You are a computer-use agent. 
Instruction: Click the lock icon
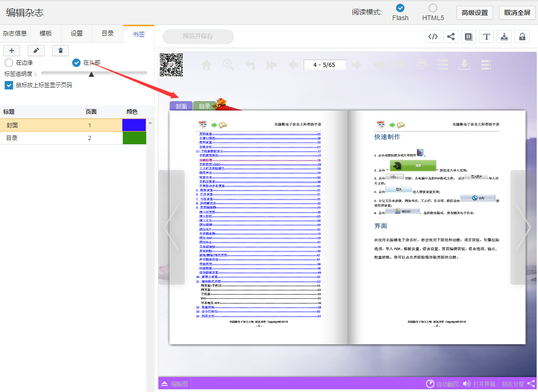(522, 37)
